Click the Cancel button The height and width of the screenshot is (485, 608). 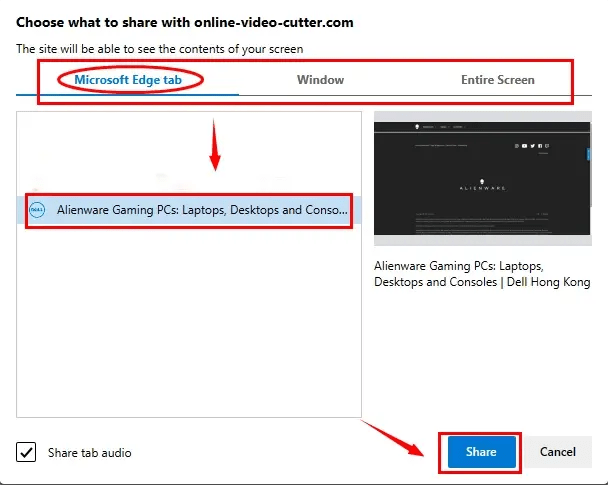point(558,452)
